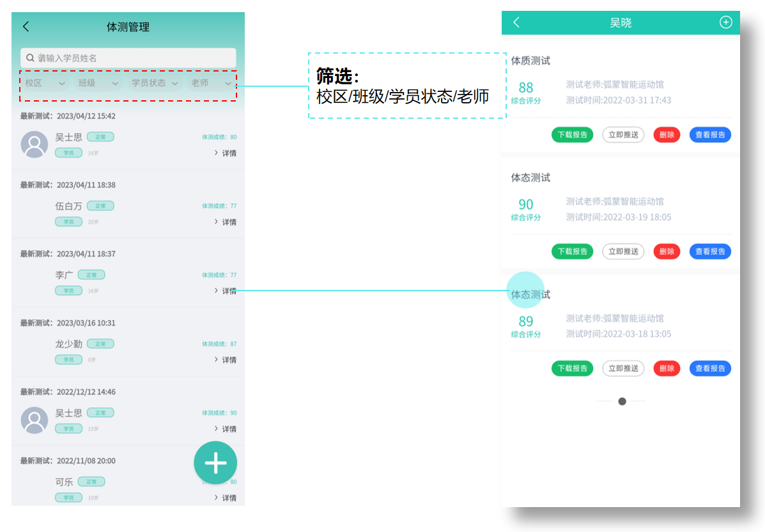
Task: Tap 吴士思 avatar in the 2022/12/12 record
Action: coord(35,420)
